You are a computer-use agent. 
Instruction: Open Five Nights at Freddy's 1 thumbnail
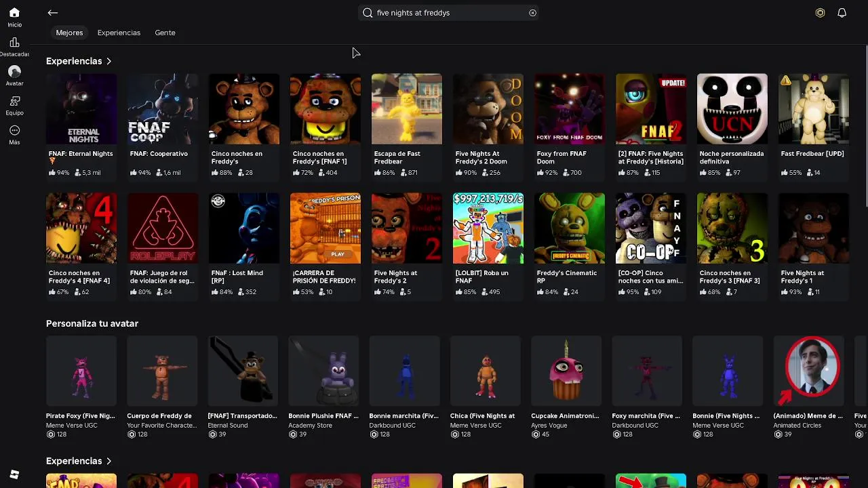point(814,228)
